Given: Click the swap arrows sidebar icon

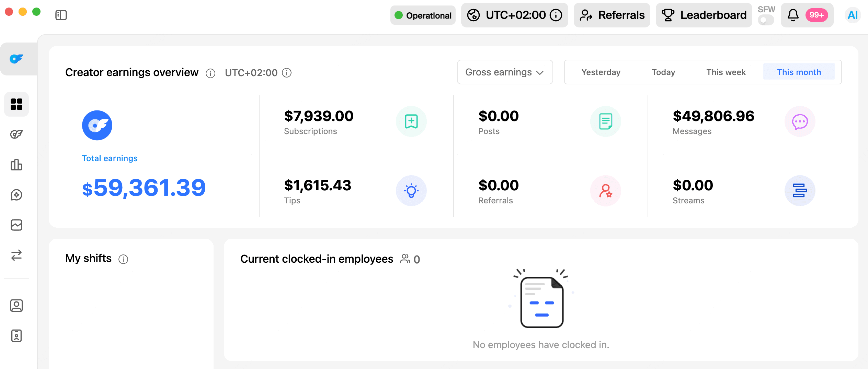Looking at the screenshot, I should pos(16,255).
